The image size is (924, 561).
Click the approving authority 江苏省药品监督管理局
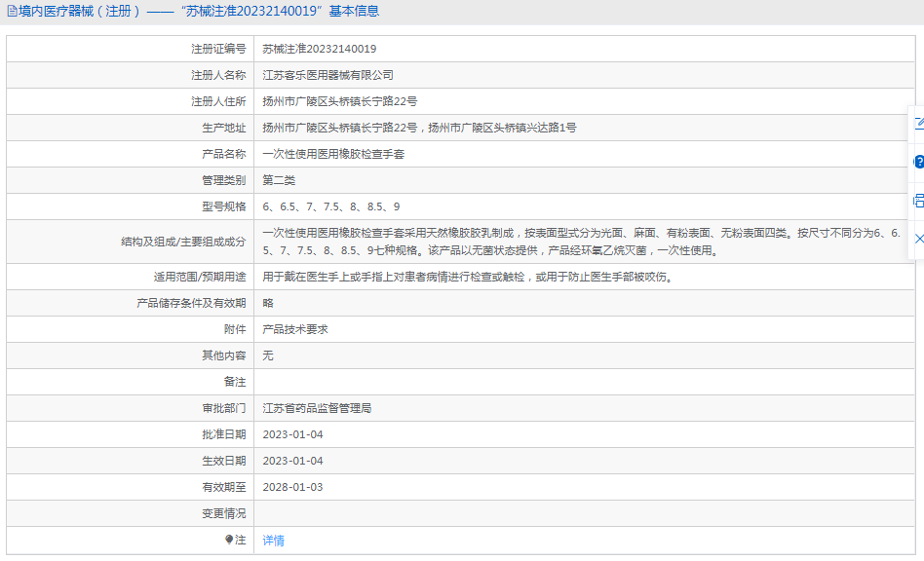point(317,408)
